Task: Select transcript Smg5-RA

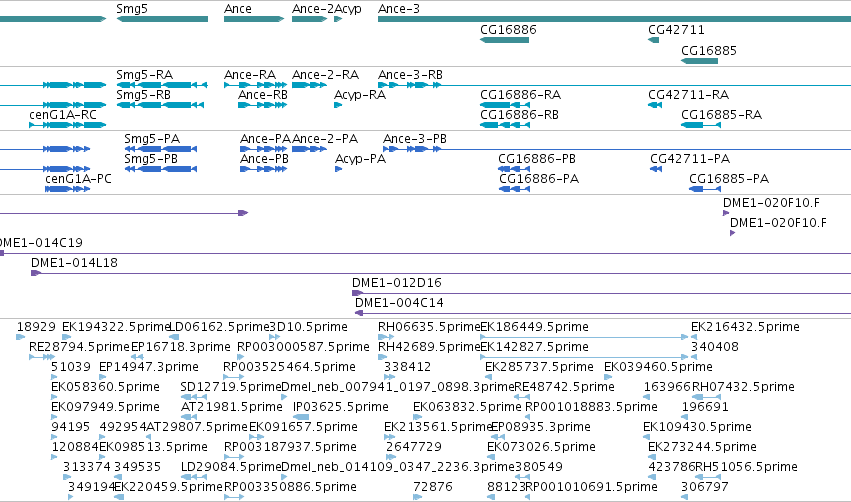Action: [144, 74]
